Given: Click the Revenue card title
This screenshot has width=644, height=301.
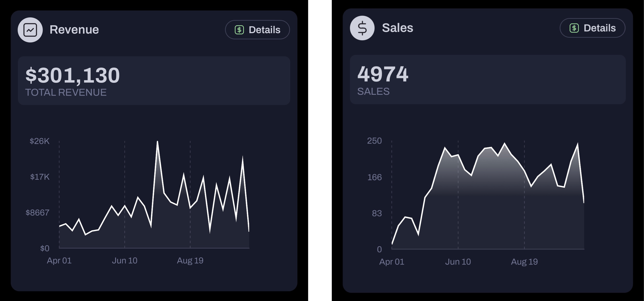Looking at the screenshot, I should click(x=74, y=30).
